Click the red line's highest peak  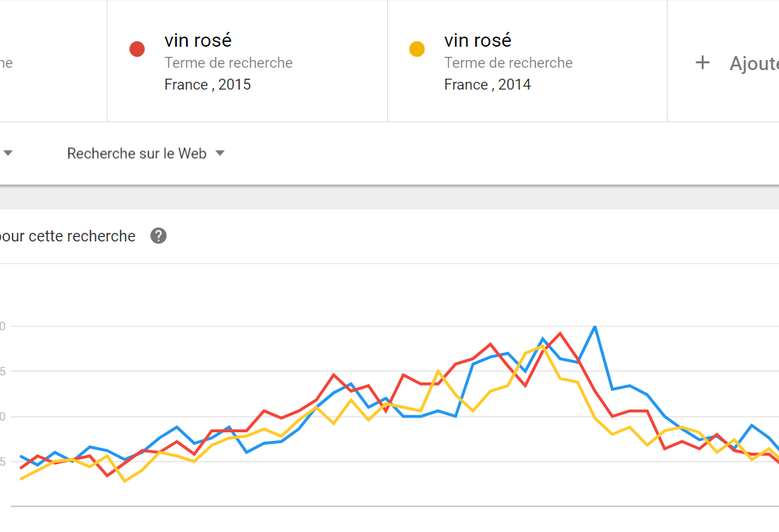tap(560, 333)
